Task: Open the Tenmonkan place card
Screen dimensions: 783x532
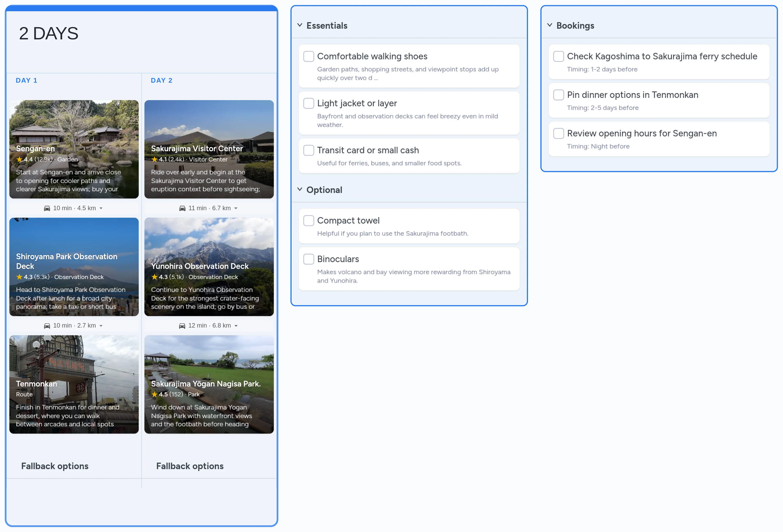Action: [74, 384]
